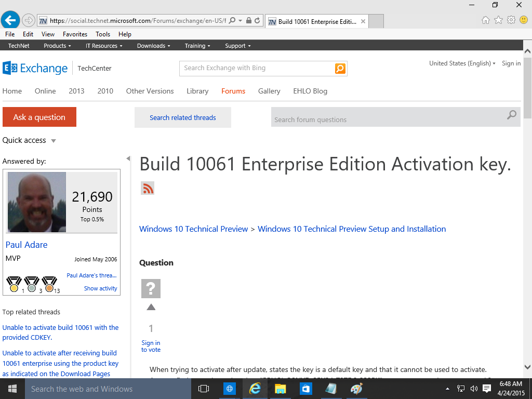This screenshot has height=399, width=532.
Task: Open the Tools menu
Action: pyautogui.click(x=103, y=34)
